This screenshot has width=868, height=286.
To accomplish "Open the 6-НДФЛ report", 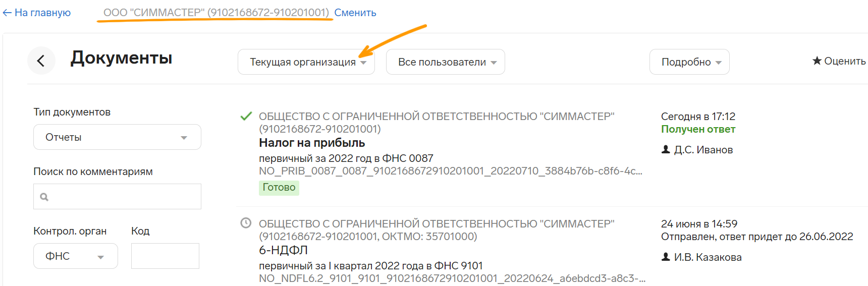I will click(x=283, y=250).
